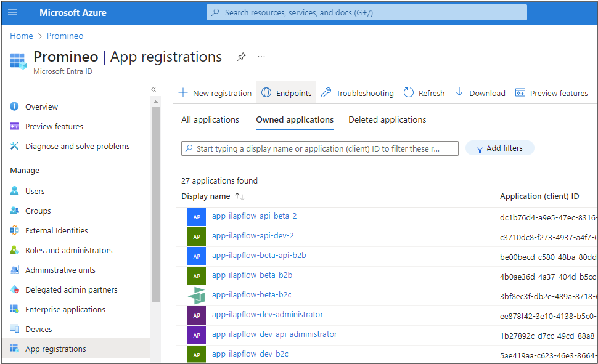Click the Delegated admin partners icon
The width and height of the screenshot is (598, 364).
[x=15, y=289]
